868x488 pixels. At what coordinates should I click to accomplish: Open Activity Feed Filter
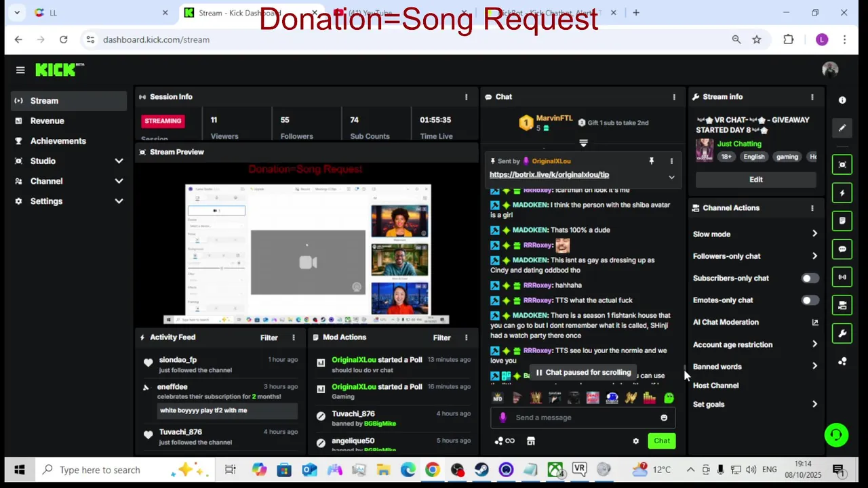coord(269,338)
